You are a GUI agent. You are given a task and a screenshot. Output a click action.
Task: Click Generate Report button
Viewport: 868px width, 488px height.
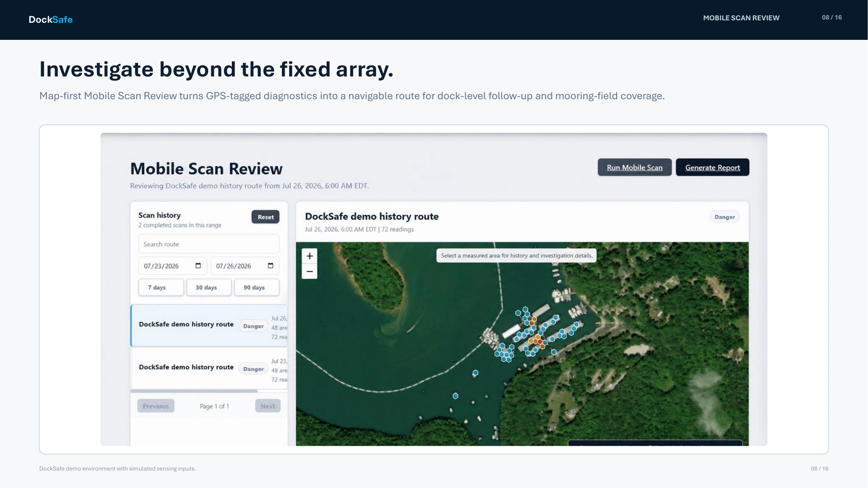[x=713, y=167]
